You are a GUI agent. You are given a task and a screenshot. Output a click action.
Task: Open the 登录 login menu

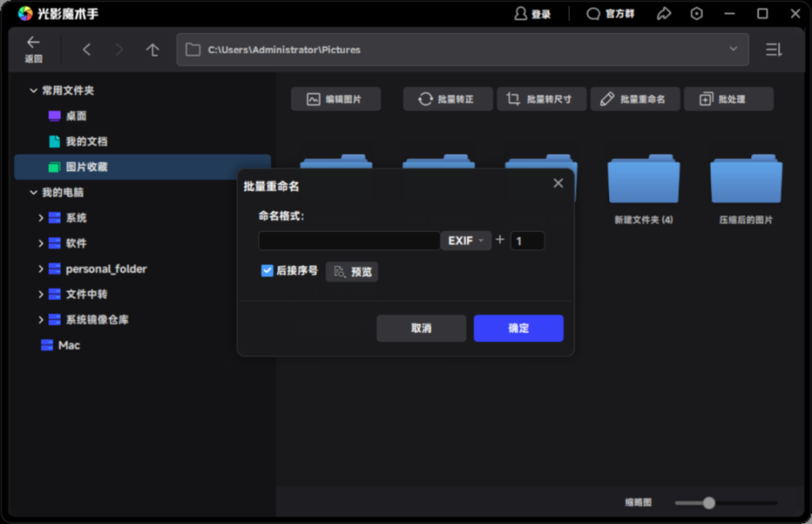[x=534, y=13]
